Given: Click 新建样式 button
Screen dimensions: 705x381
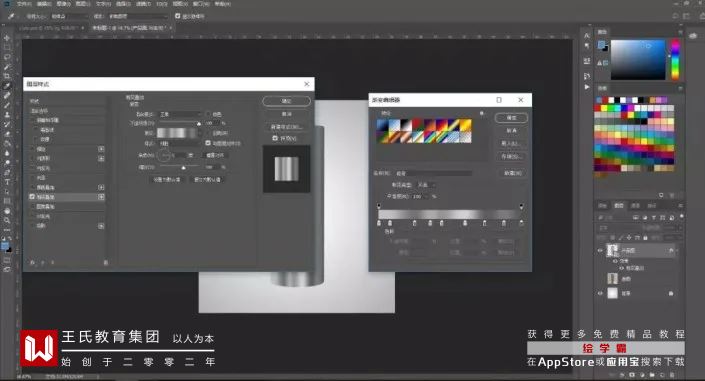Looking at the screenshot, I should [x=286, y=127].
